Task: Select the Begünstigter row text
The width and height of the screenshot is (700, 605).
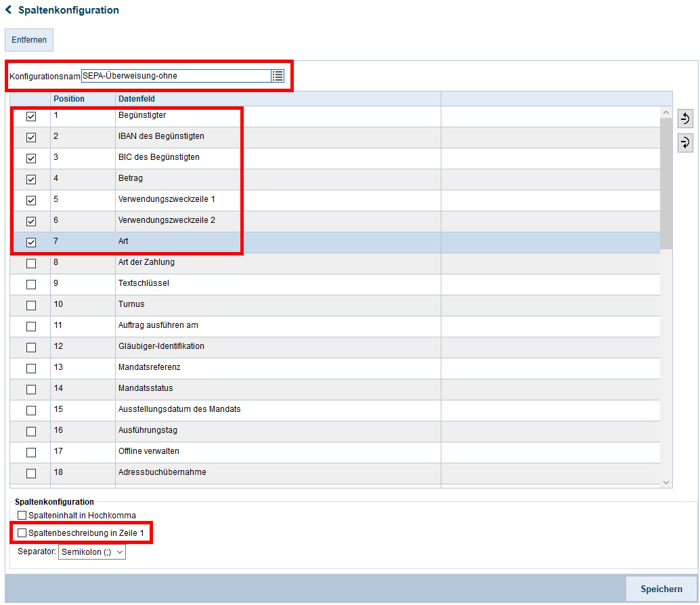Action: coord(142,114)
